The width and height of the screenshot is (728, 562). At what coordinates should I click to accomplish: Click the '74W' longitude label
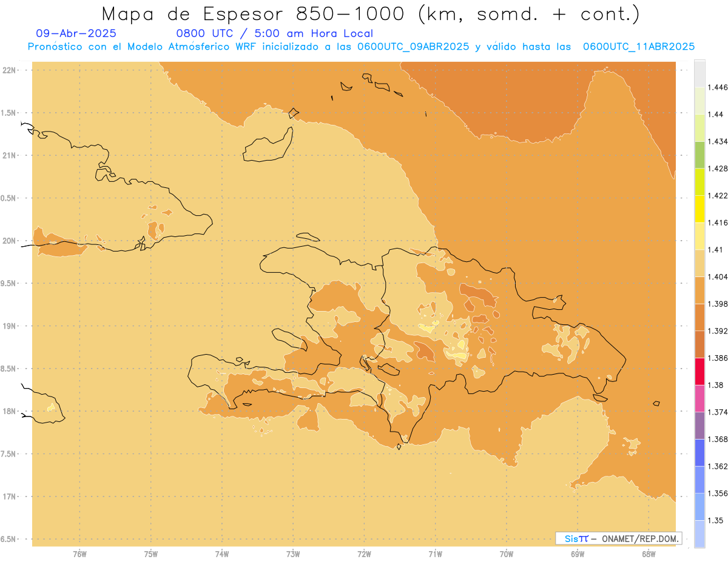[222, 555]
